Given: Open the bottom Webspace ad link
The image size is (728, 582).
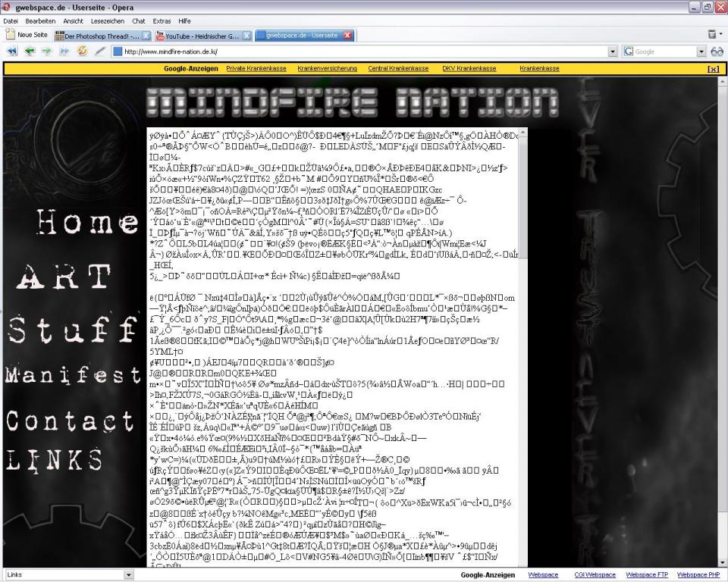Looking at the screenshot, I should [x=543, y=575].
